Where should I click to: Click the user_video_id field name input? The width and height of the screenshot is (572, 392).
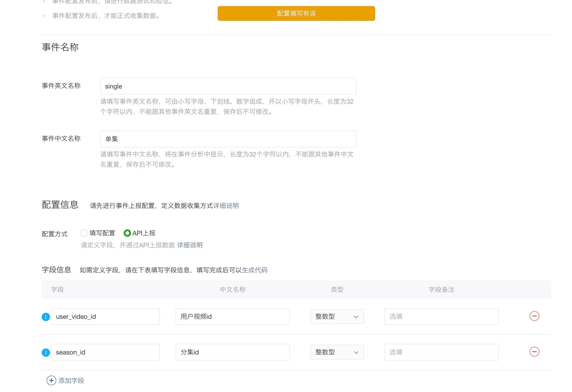[x=105, y=316]
